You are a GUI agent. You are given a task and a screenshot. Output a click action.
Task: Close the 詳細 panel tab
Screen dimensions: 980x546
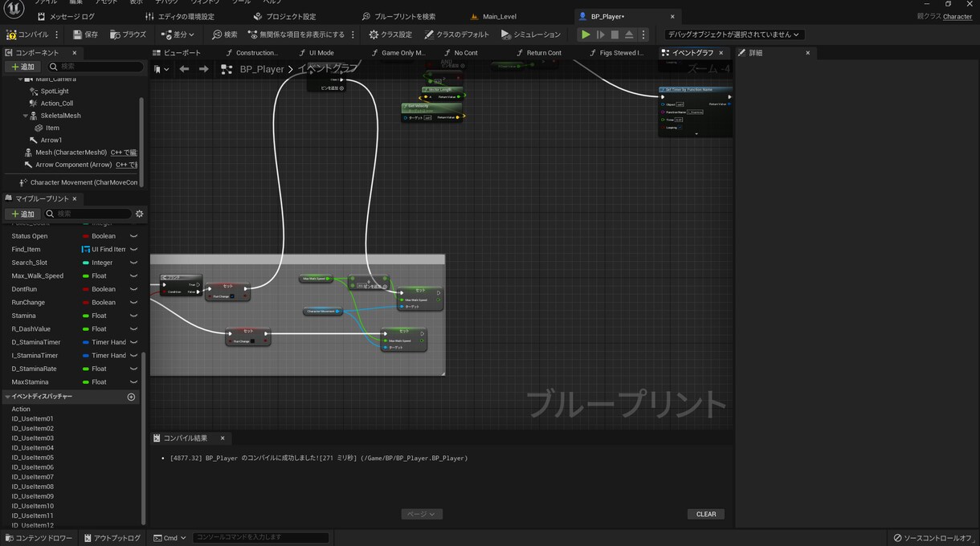point(808,53)
